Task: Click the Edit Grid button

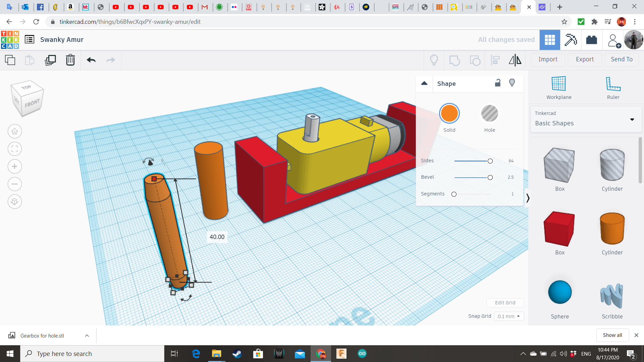Action: pyautogui.click(x=505, y=303)
